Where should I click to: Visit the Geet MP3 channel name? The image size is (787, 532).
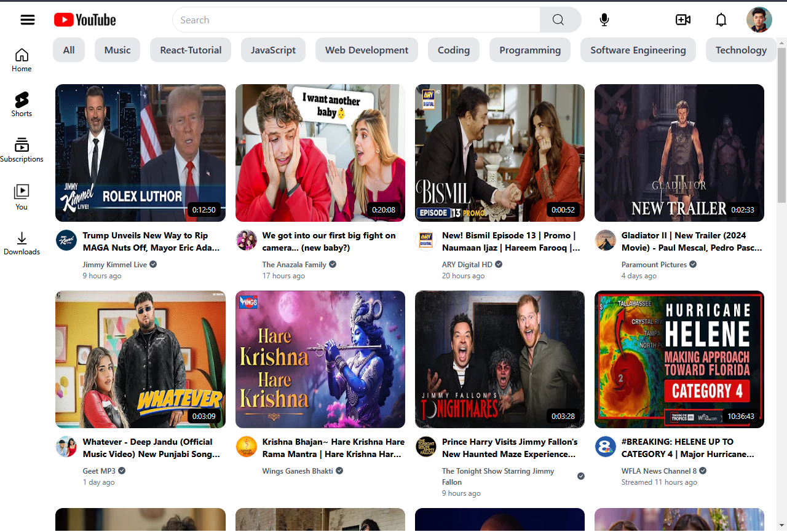pos(99,471)
